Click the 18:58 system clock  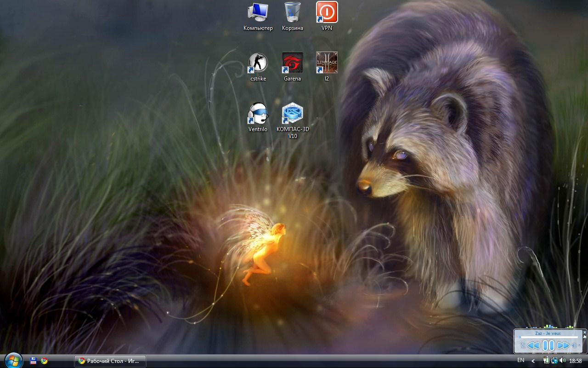click(576, 361)
